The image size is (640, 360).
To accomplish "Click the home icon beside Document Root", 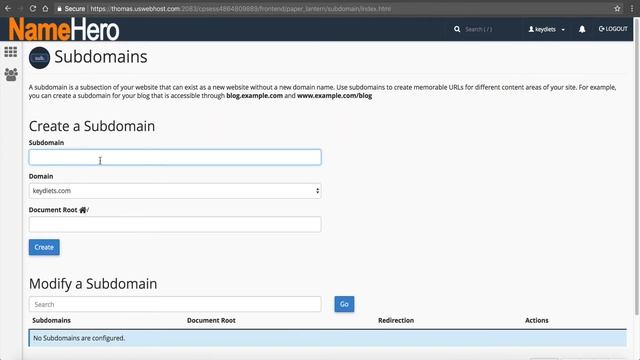I will click(x=82, y=210).
